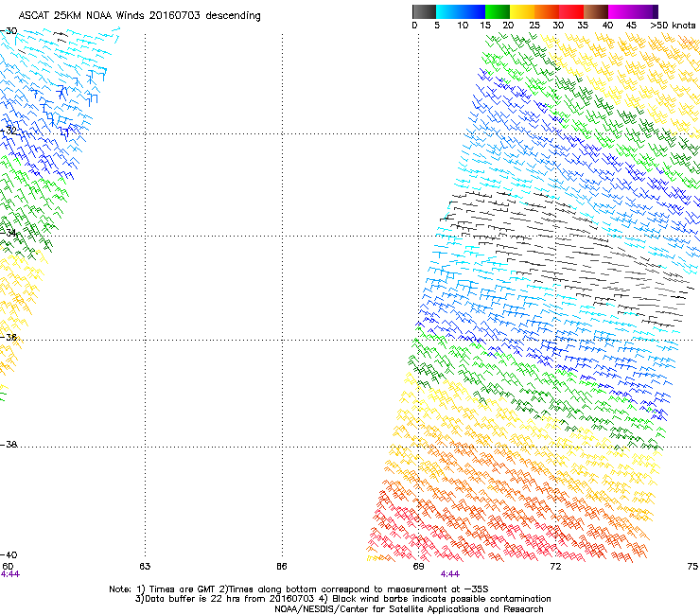This screenshot has height=615, width=700.
Task: Click the legend value "35"
Action: click(583, 26)
